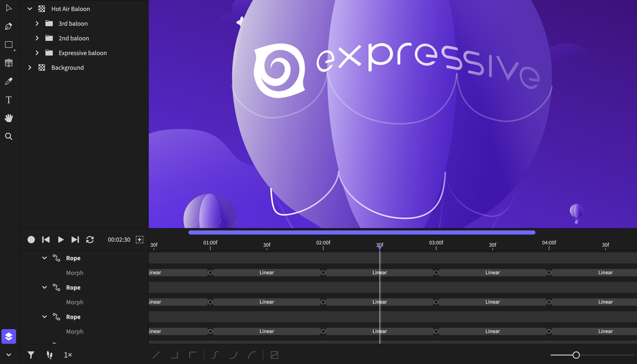Click the playhead marker on ruler

tap(380, 248)
